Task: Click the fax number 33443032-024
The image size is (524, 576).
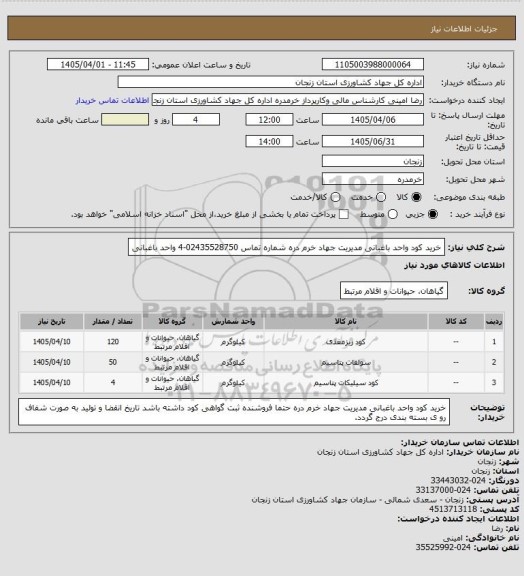Action: pos(458,480)
